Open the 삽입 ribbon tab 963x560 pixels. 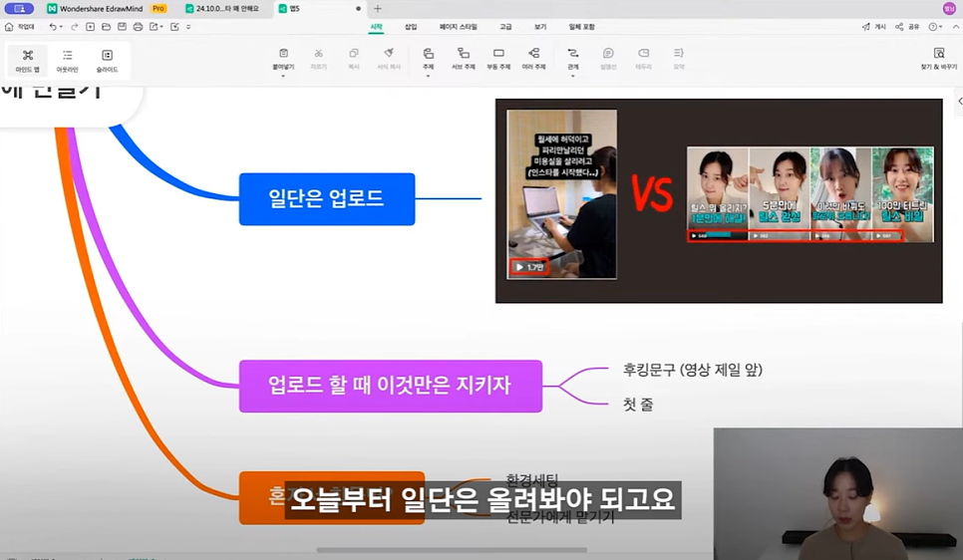coord(411,27)
